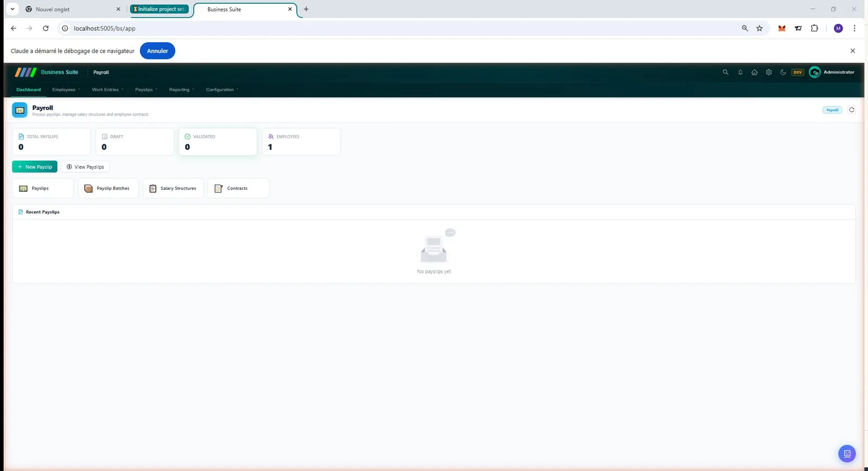Click the New Payslip button

tap(35, 167)
